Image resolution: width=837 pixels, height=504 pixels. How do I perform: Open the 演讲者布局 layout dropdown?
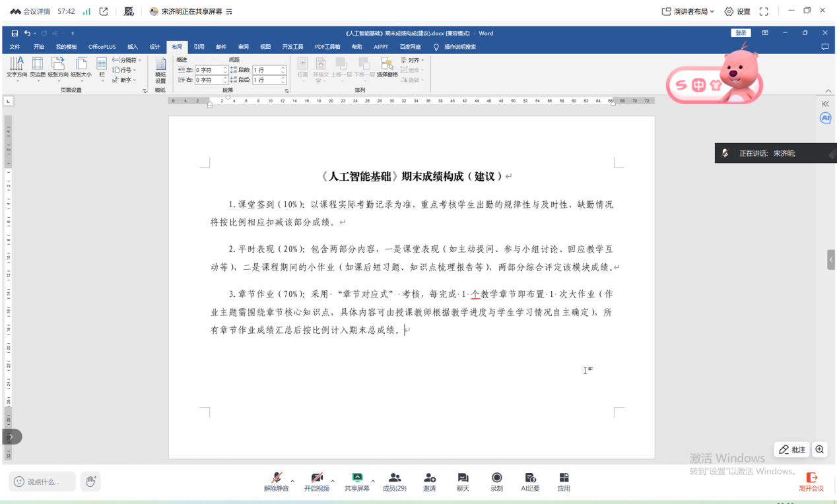click(x=688, y=11)
